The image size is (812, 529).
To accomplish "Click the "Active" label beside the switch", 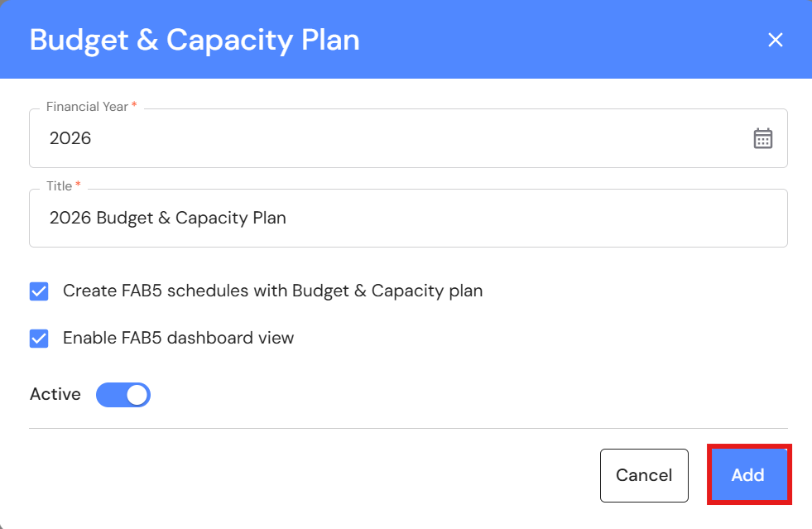I will [x=55, y=395].
